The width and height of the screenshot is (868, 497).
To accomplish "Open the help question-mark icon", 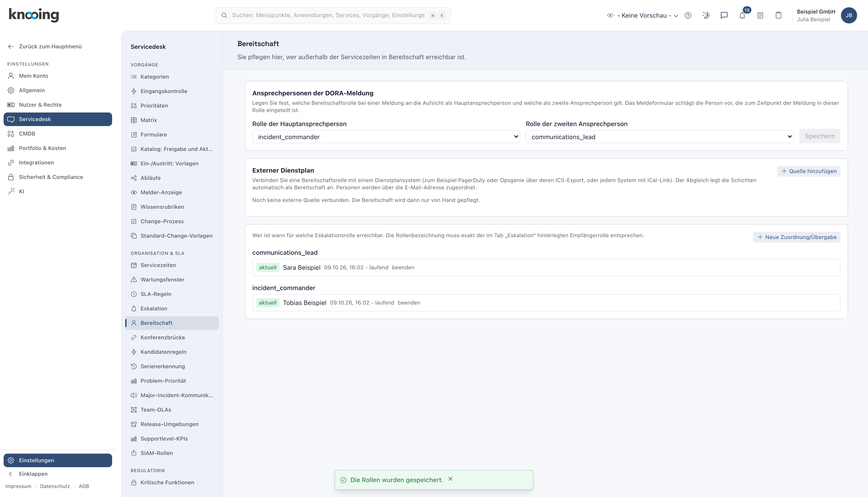I will point(688,15).
